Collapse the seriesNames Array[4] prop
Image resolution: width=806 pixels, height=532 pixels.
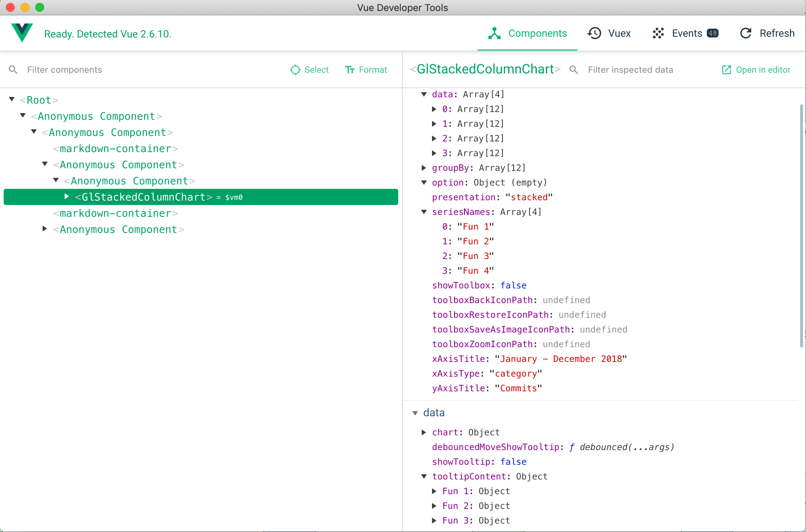coord(424,212)
